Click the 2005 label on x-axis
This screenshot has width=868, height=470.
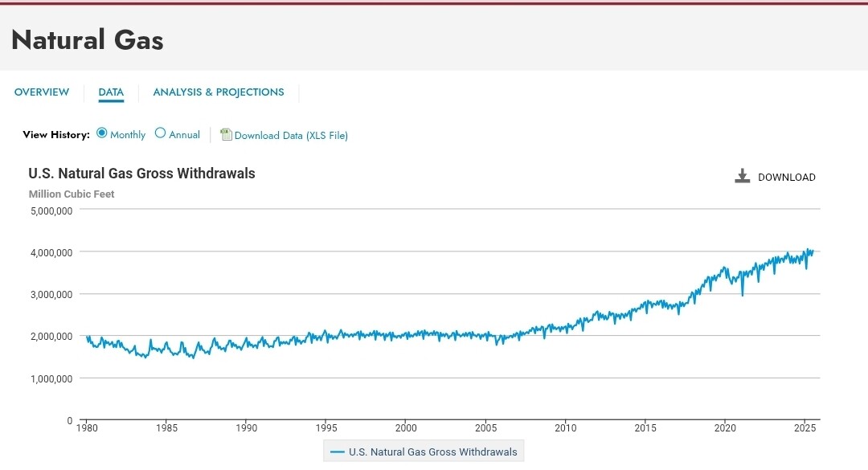(x=486, y=428)
